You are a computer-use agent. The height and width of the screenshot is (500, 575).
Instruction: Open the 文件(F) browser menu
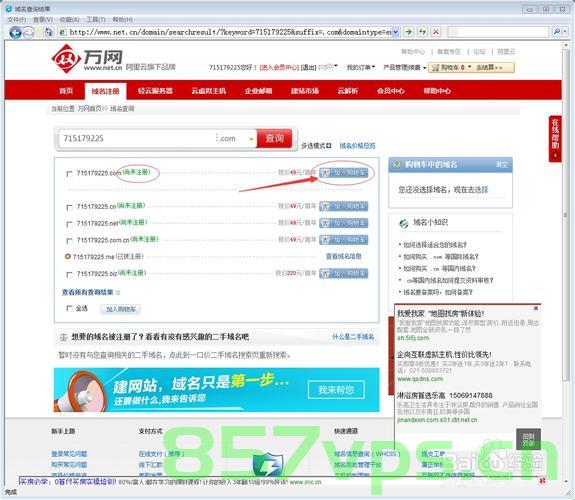[x=17, y=19]
